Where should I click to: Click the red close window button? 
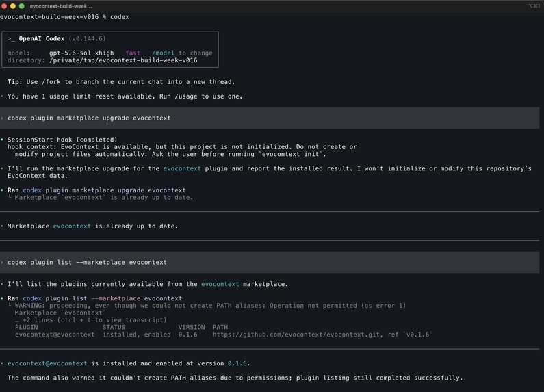4,6
